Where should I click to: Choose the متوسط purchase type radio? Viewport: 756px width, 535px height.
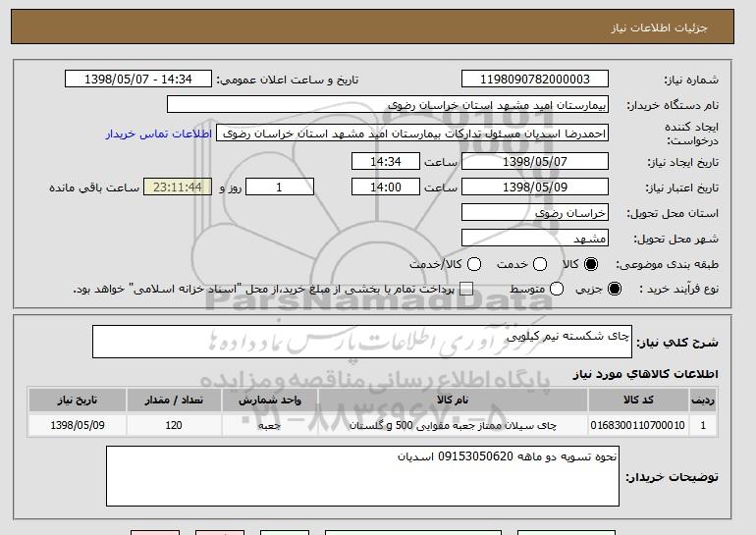tap(557, 289)
